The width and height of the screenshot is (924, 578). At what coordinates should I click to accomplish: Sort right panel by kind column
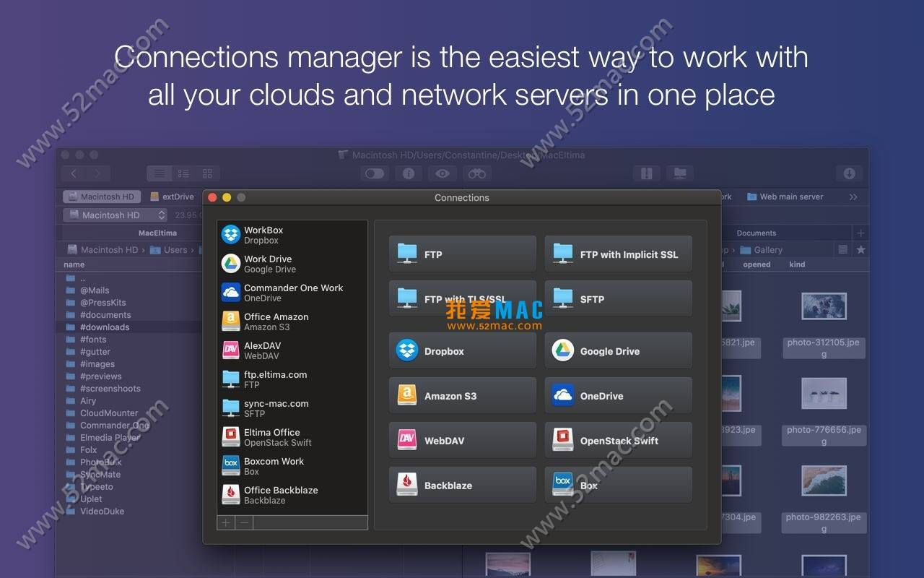click(797, 264)
